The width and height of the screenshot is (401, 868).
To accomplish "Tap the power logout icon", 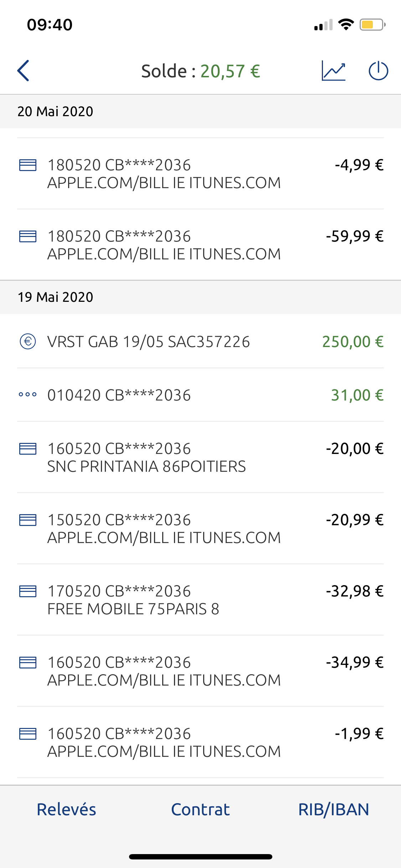I will (x=378, y=71).
